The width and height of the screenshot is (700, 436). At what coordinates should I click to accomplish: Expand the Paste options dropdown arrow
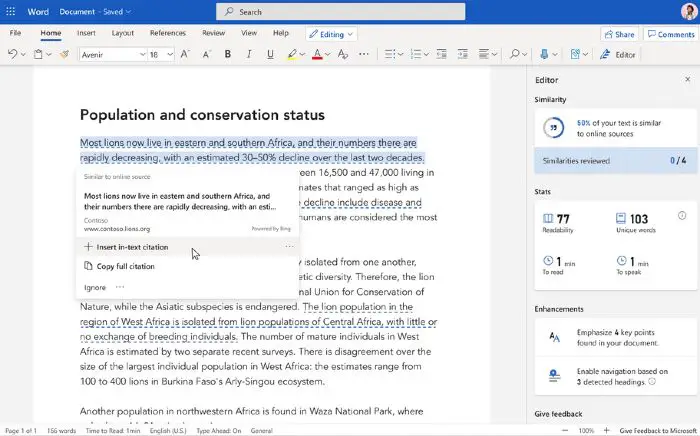pos(49,54)
